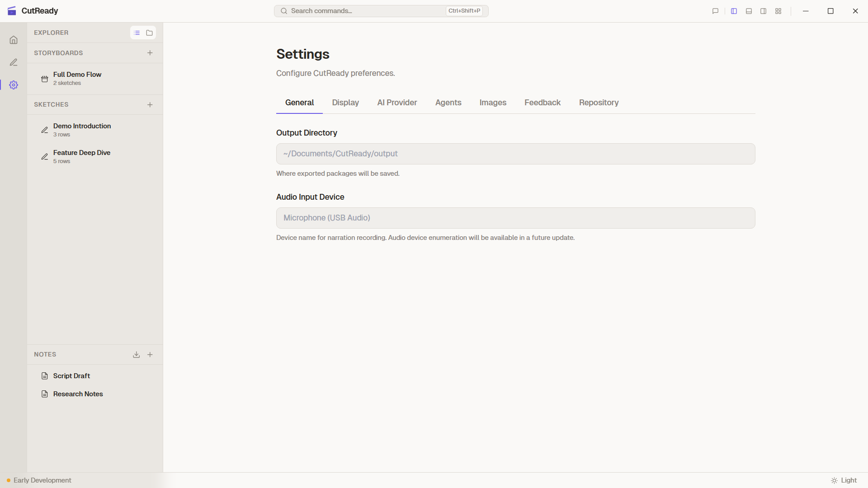Image resolution: width=868 pixels, height=488 pixels.
Task: Toggle the right panel layout icon
Action: pos(763,11)
